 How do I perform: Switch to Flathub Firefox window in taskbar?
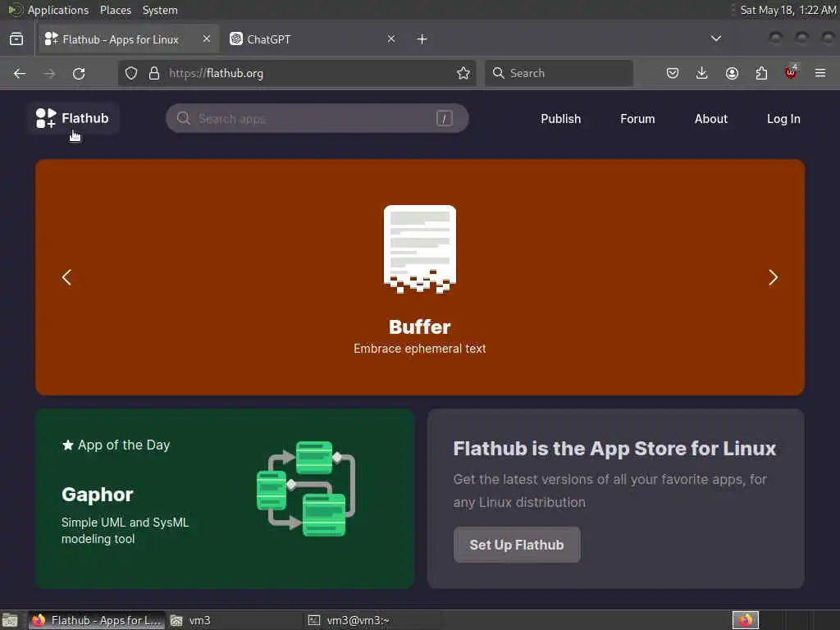tap(97, 620)
